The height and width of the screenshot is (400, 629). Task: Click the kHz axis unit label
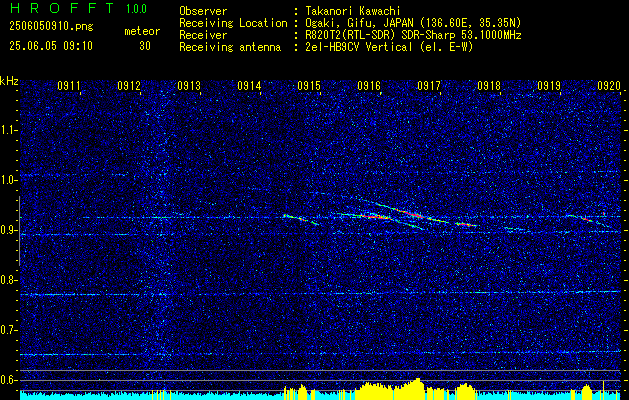(x=9, y=81)
